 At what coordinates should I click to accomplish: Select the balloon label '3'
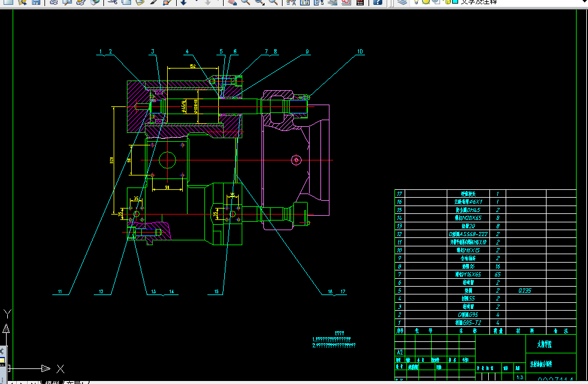[153, 52]
